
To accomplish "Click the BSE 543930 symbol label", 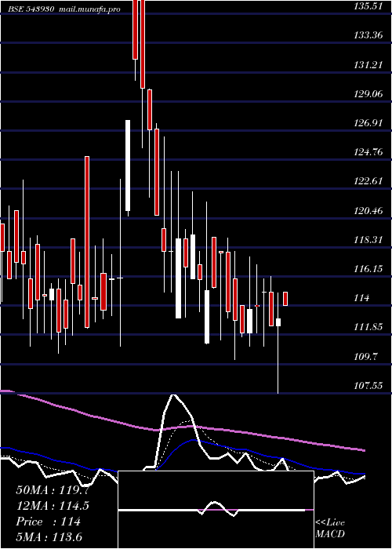I will (x=31, y=9).
